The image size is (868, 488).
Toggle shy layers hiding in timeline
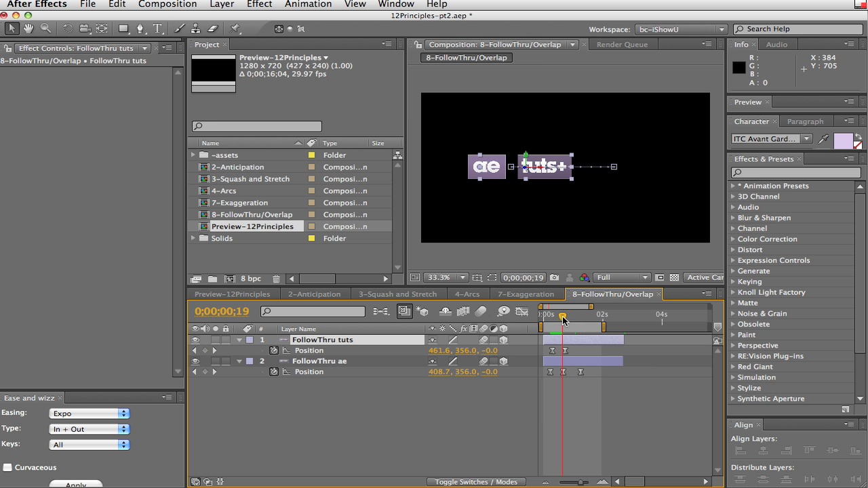point(444,311)
